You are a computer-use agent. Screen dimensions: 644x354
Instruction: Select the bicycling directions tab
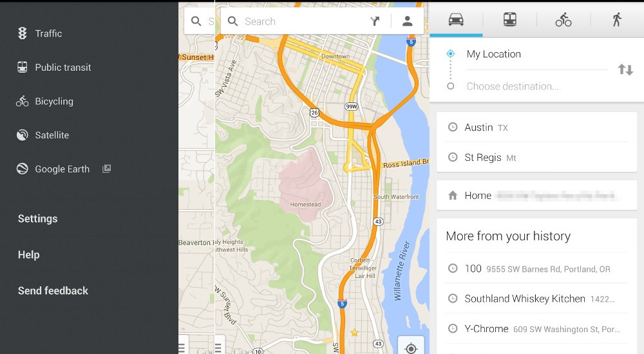563,19
